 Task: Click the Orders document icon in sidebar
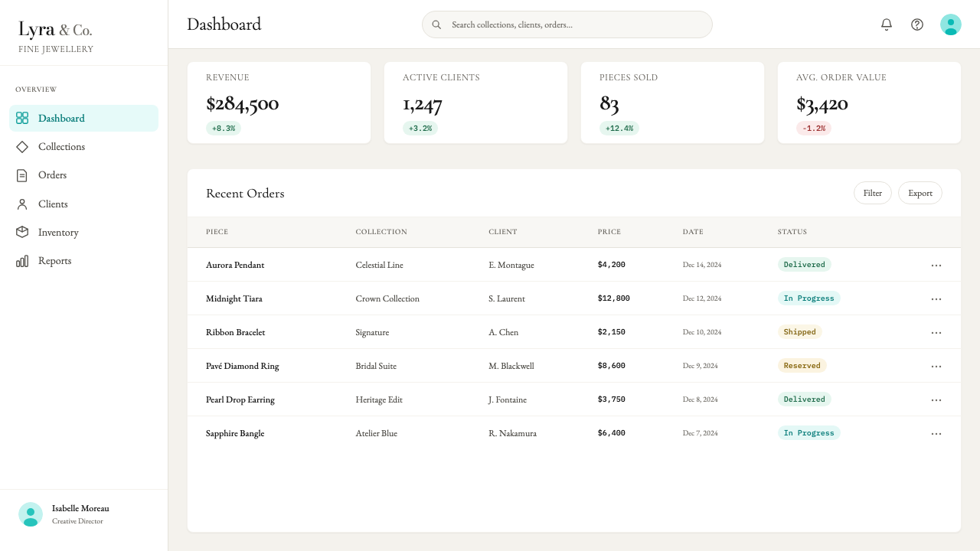click(x=22, y=175)
